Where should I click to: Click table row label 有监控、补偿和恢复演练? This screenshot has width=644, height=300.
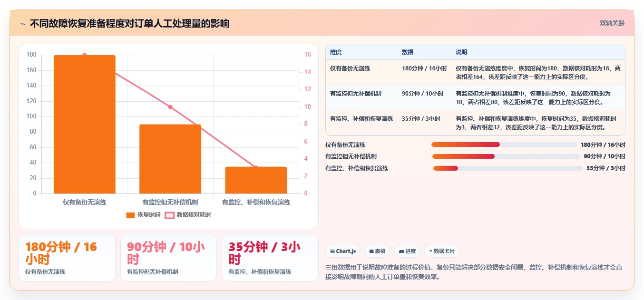[361, 119]
